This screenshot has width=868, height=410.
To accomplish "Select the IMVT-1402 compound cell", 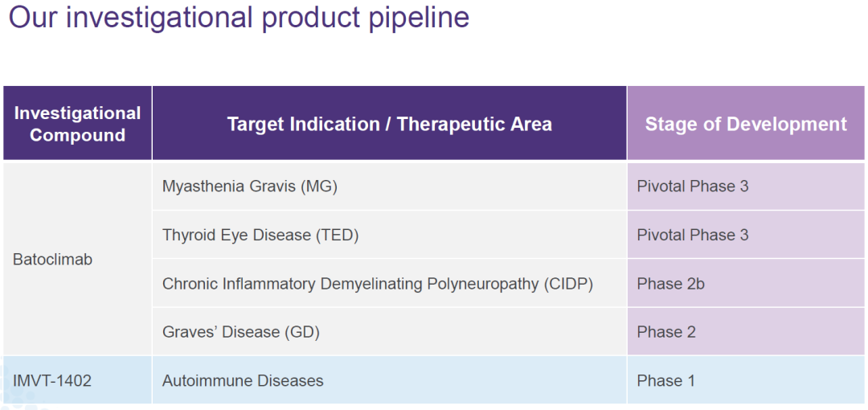I will click(52, 380).
